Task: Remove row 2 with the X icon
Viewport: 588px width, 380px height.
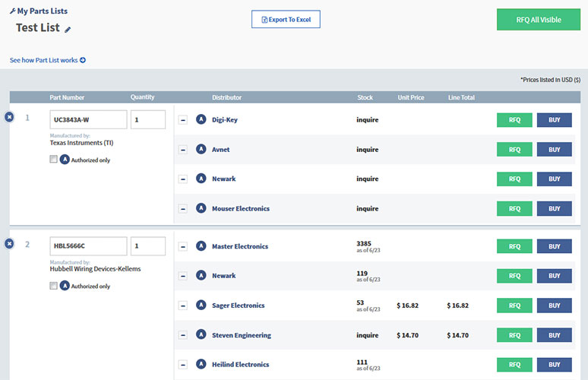Action: (9, 243)
